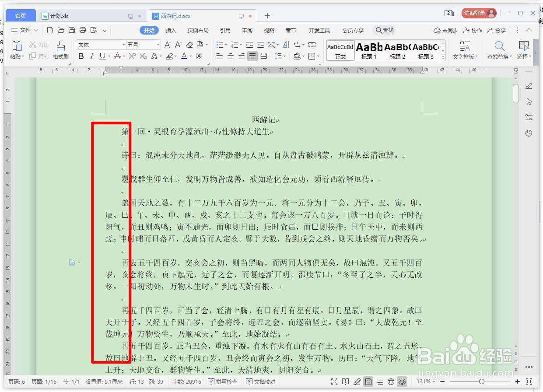Toggle Underline formatting

tap(102, 56)
